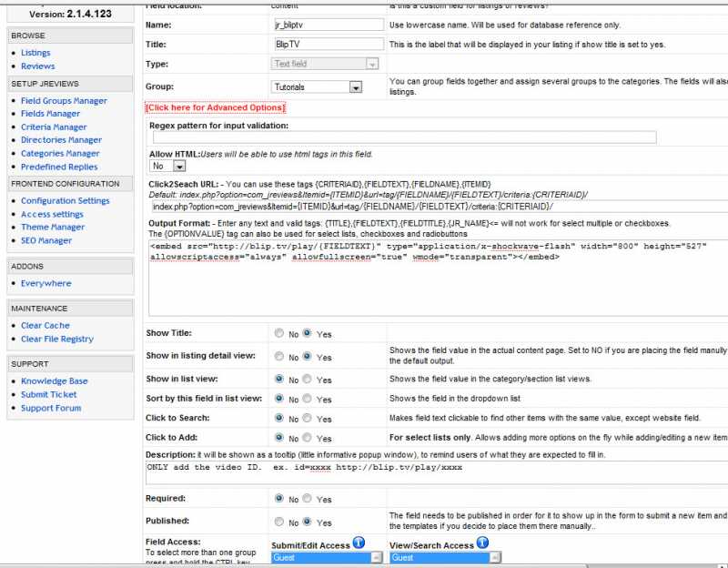728x568 pixels.
Task: Set Click to Search to Yes
Action: click(307, 418)
